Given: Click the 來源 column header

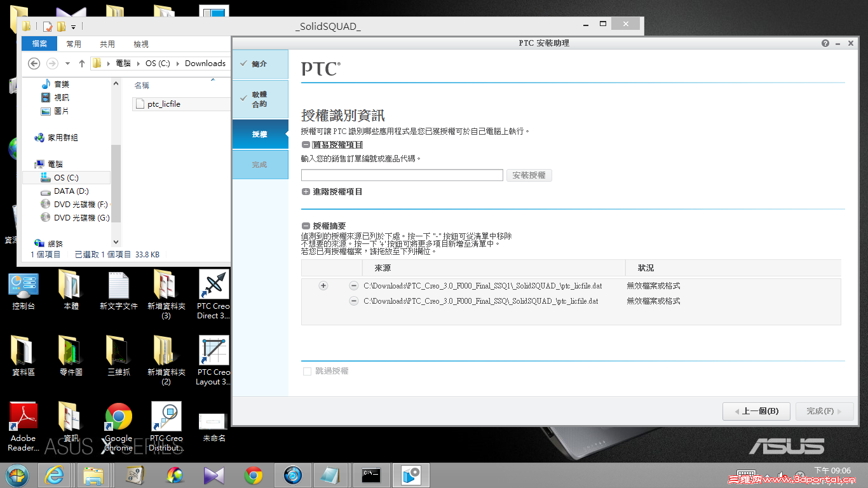Looking at the screenshot, I should click(x=493, y=268).
